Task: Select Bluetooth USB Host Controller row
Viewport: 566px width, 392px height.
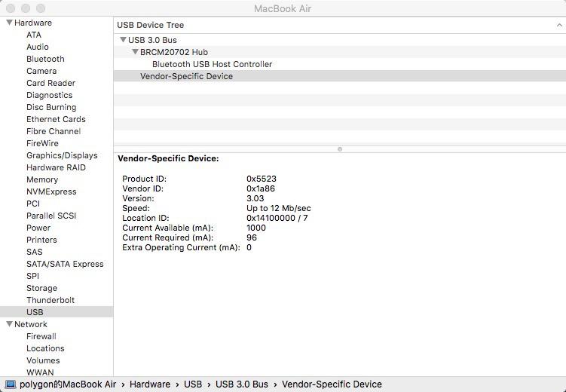Action: point(340,64)
